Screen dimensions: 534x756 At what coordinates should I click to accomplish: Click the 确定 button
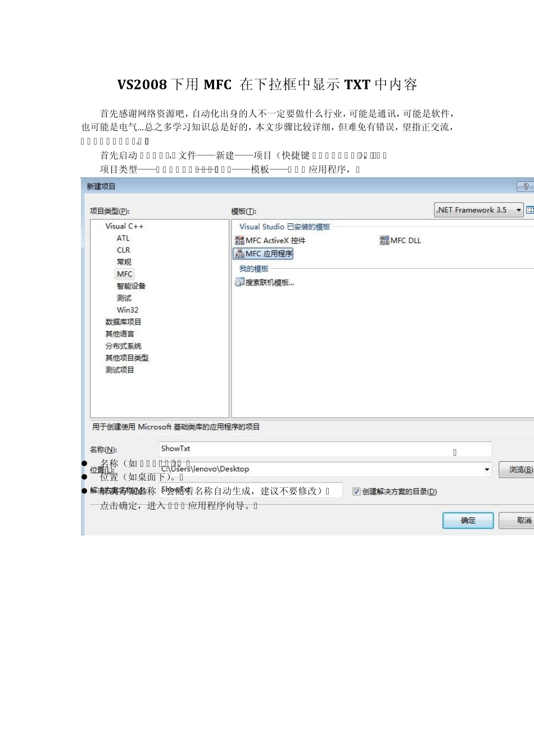click(468, 520)
